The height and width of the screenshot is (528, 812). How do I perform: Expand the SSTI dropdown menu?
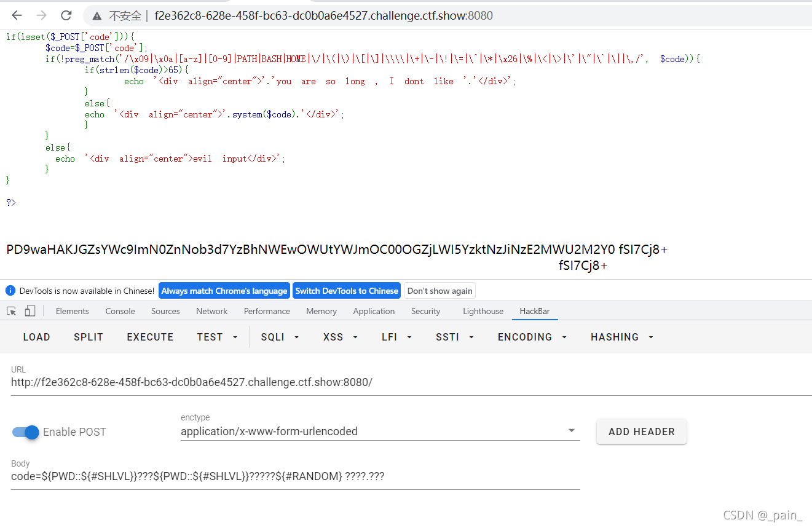pyautogui.click(x=455, y=337)
